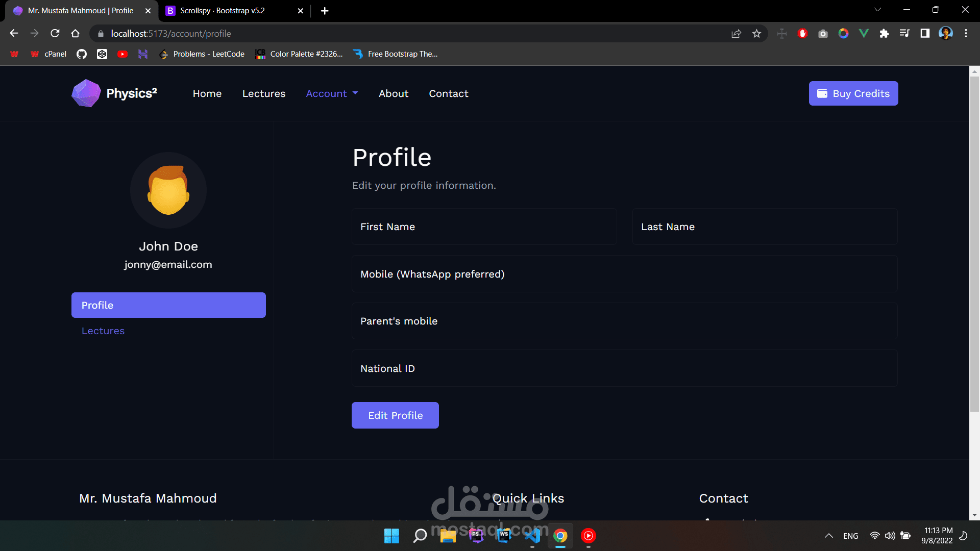Click the John Doe avatar image
The height and width of the screenshot is (551, 980).
coord(168,190)
